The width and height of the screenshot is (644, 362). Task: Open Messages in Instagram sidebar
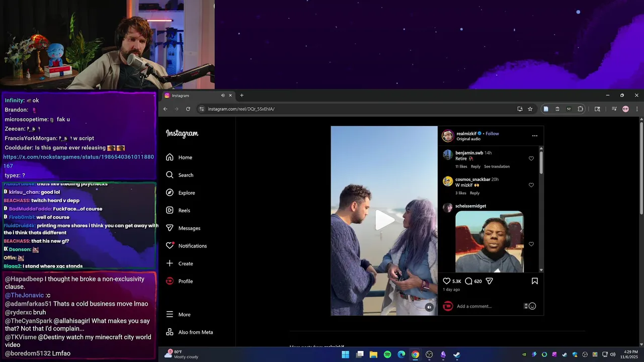pos(183,228)
